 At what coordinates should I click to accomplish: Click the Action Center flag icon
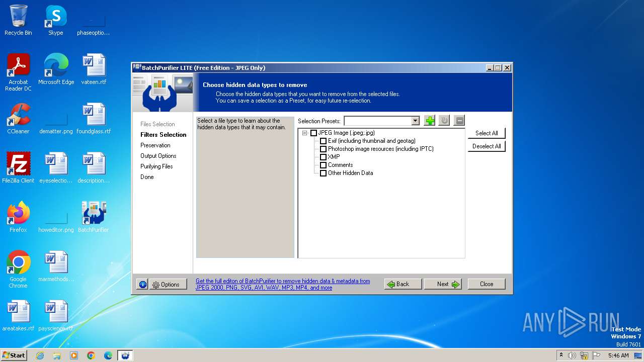click(596, 355)
